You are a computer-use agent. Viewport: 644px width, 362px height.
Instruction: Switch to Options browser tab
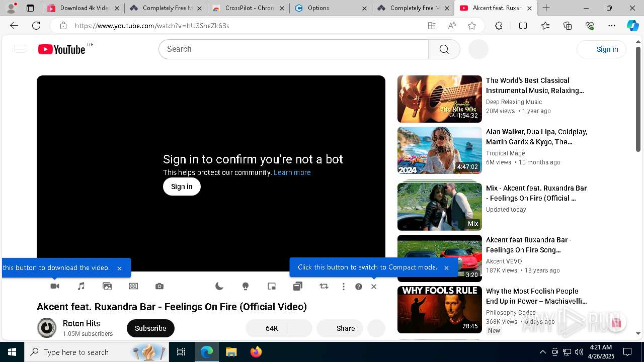click(x=331, y=8)
